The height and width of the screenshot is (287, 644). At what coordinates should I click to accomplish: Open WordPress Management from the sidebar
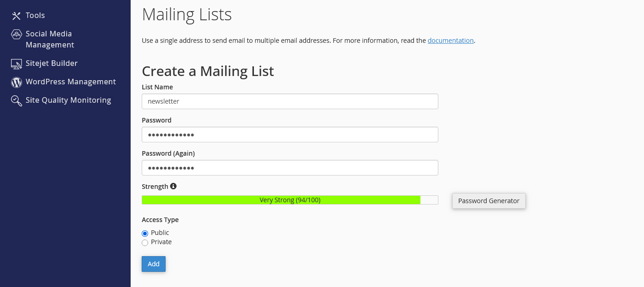pyautogui.click(x=71, y=82)
